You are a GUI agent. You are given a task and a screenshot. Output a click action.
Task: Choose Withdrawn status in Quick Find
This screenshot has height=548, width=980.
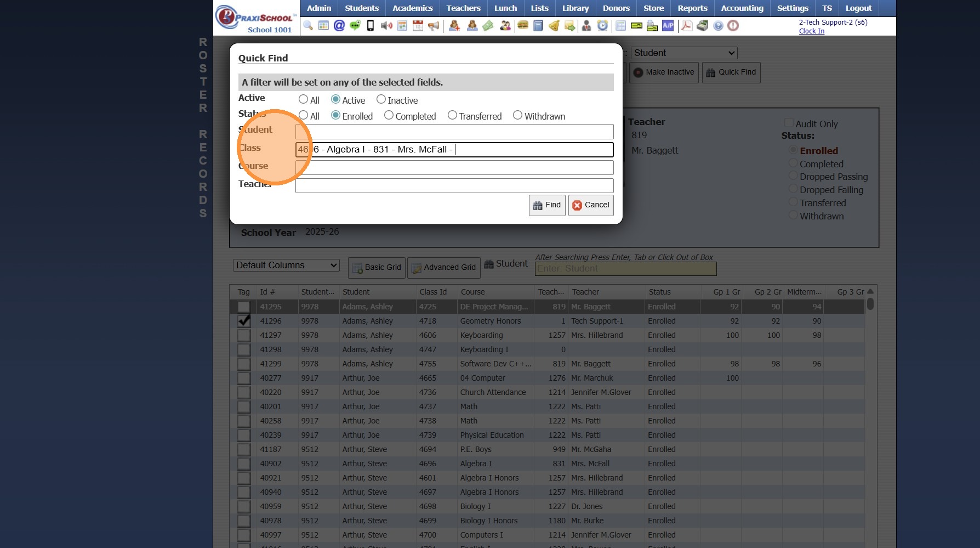(x=517, y=115)
